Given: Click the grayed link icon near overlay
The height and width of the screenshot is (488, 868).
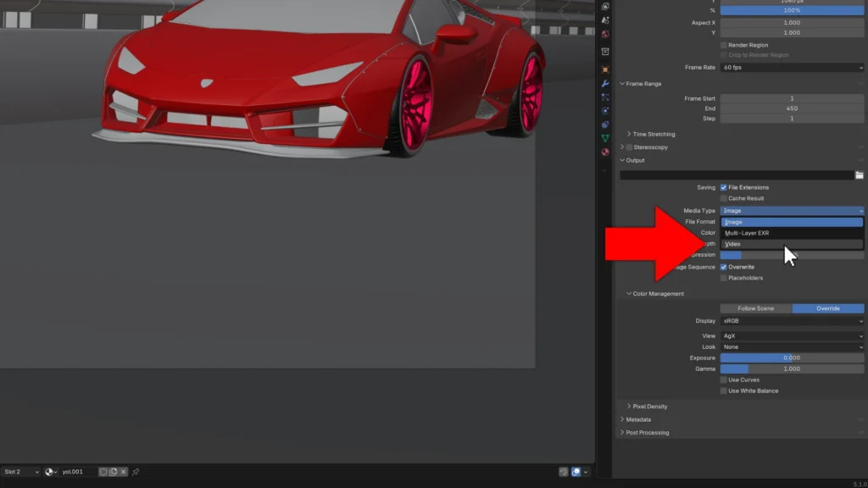Looking at the screenshot, I should point(563,472).
